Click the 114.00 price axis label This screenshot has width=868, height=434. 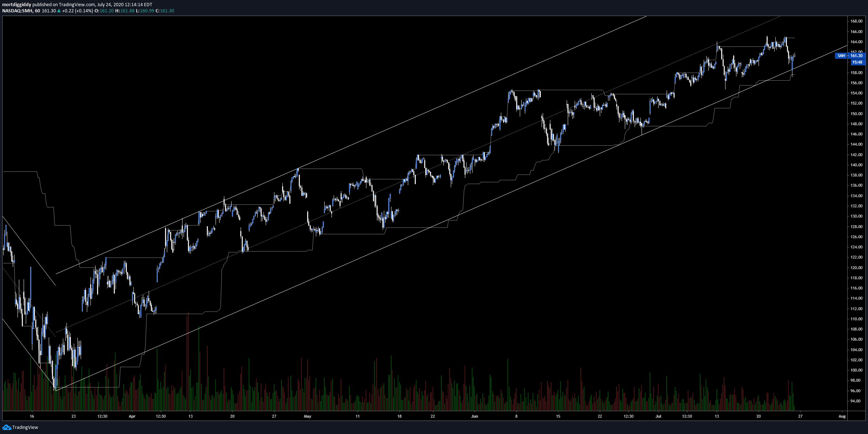coord(856,298)
